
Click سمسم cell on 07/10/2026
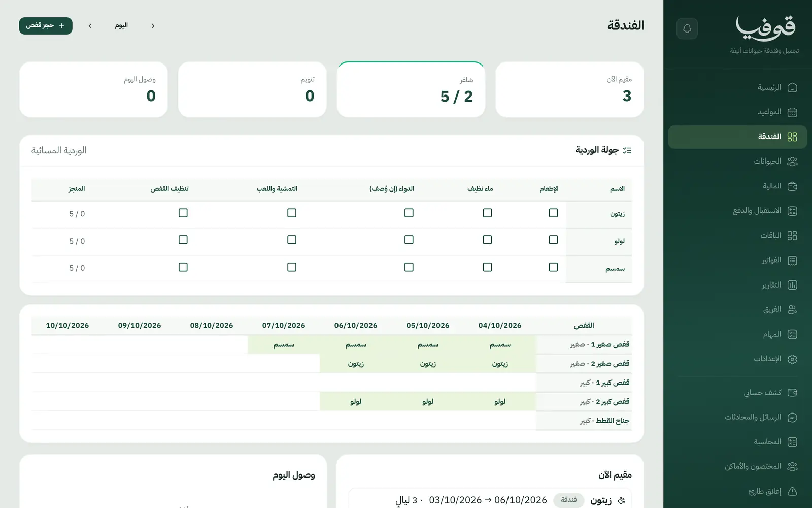point(284,344)
